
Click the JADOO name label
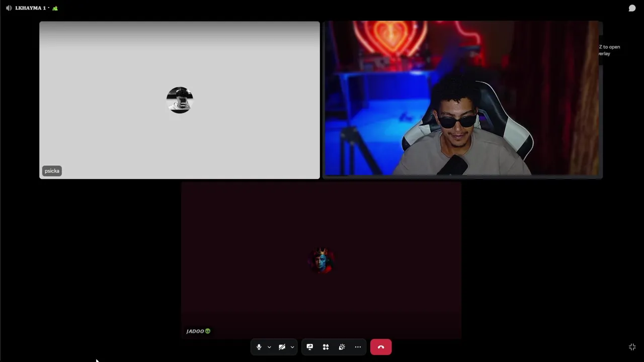coord(198,331)
